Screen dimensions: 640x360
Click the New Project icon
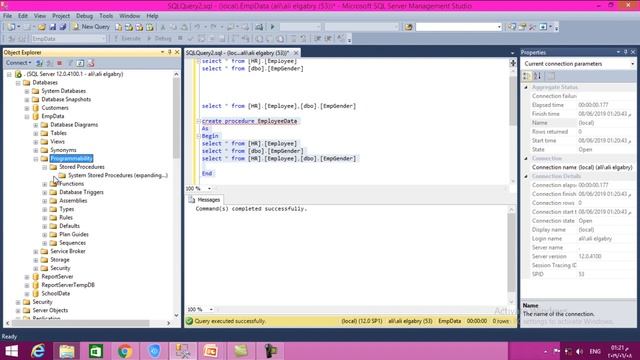(11, 27)
